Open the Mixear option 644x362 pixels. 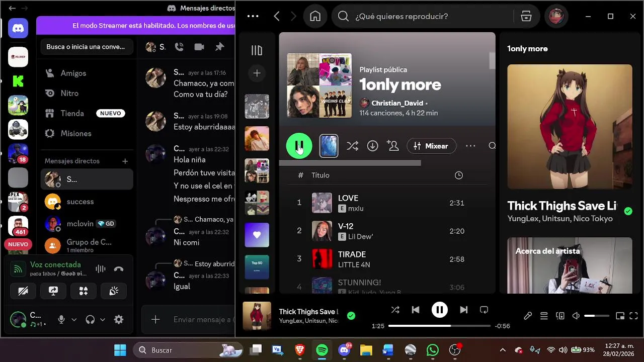tap(431, 146)
